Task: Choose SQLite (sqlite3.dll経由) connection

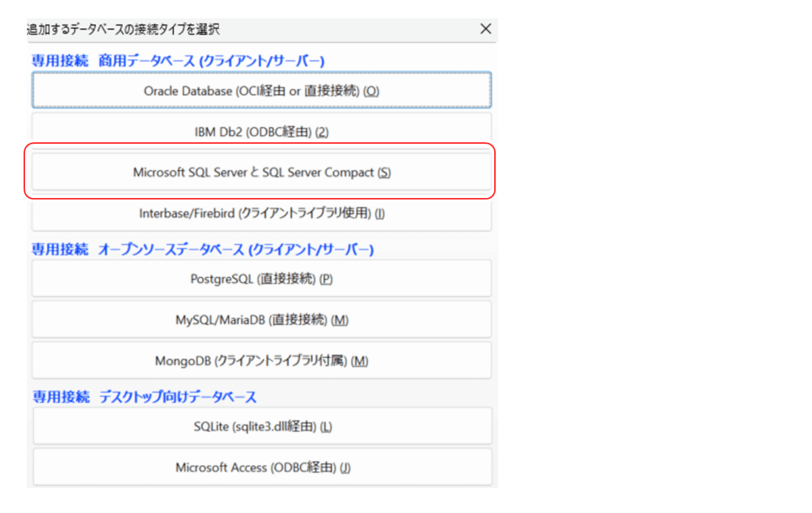Action: [261, 426]
